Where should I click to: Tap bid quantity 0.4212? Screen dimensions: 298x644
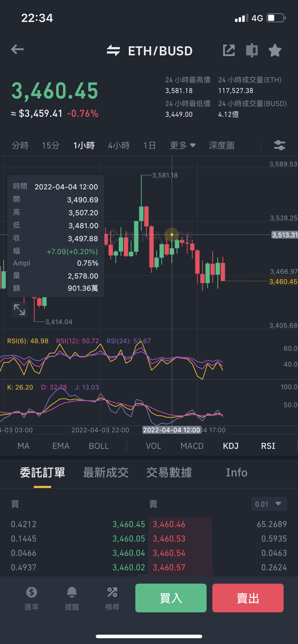pos(24,524)
